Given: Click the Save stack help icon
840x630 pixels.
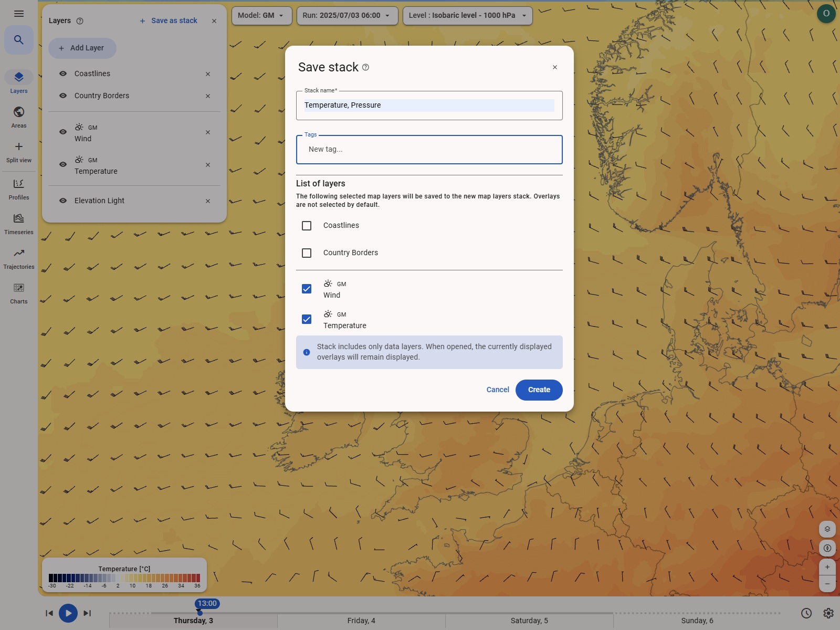Looking at the screenshot, I should click(x=366, y=67).
